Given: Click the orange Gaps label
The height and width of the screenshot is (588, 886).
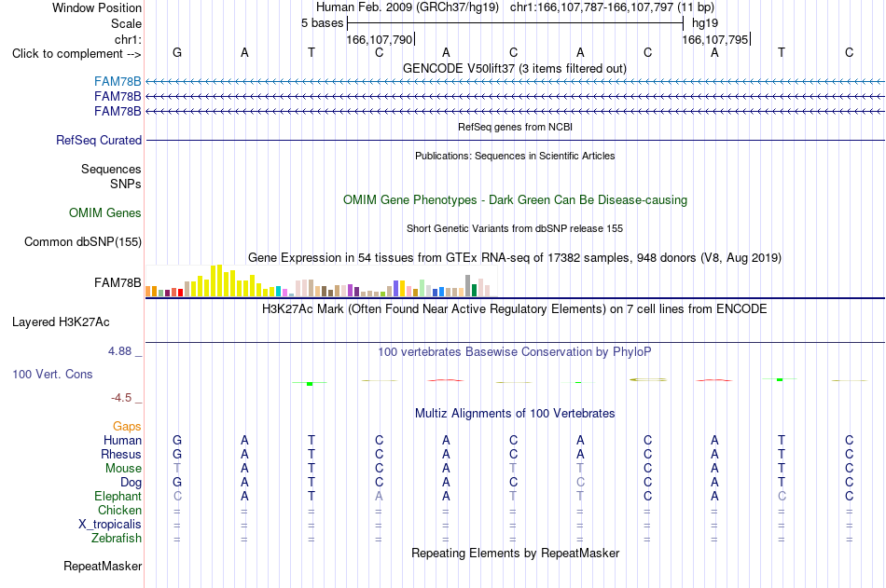Looking at the screenshot, I should (127, 427).
